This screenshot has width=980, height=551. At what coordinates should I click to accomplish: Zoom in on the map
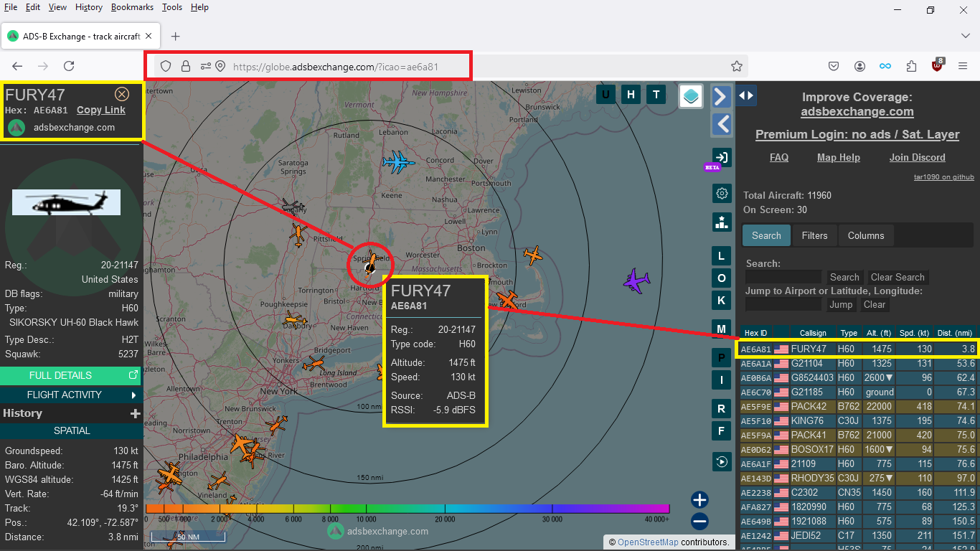pos(699,500)
